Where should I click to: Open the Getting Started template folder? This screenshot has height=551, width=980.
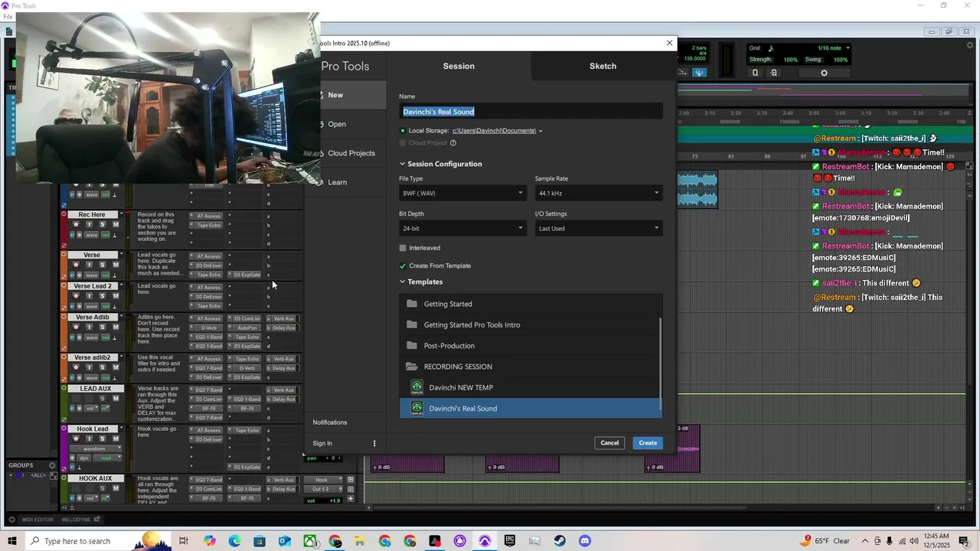click(529, 304)
